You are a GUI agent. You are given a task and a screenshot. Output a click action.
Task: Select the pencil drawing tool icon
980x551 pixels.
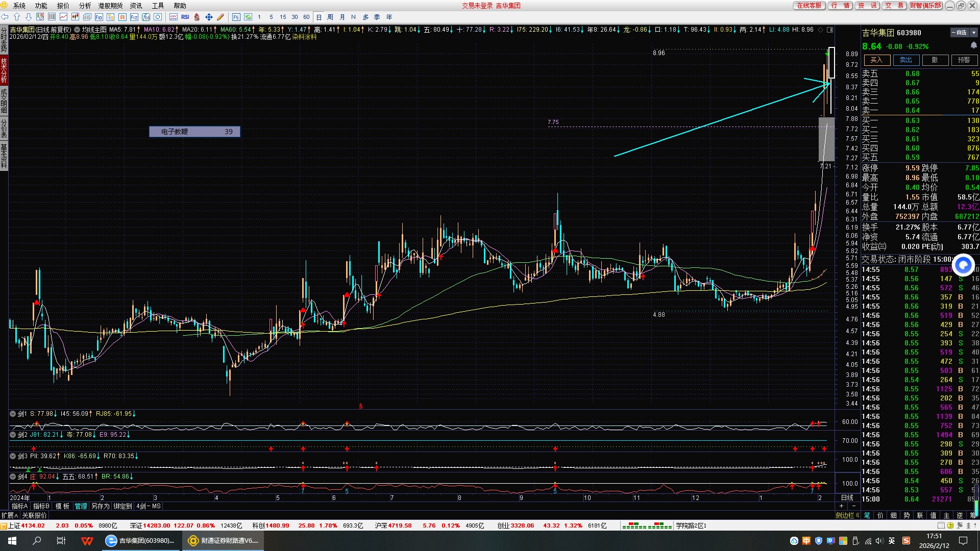220,17
